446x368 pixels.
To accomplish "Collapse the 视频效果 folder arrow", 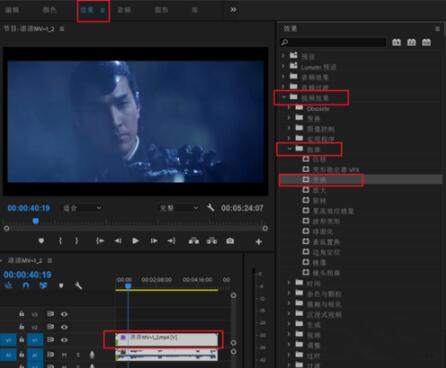I will pyautogui.click(x=284, y=97).
